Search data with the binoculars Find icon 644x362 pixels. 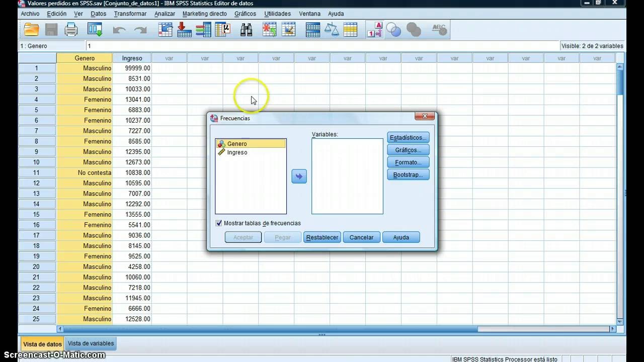click(246, 30)
